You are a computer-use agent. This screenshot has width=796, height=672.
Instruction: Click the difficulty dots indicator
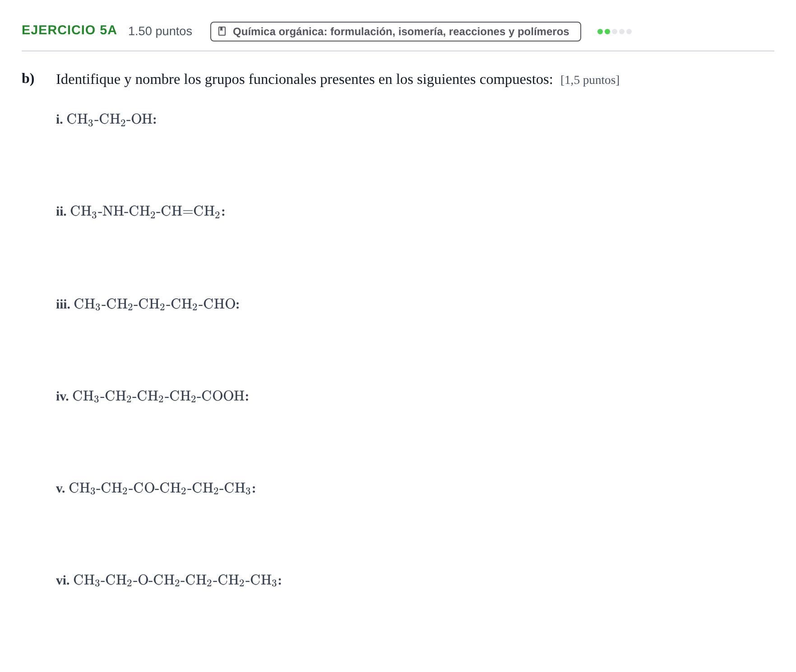click(x=614, y=32)
